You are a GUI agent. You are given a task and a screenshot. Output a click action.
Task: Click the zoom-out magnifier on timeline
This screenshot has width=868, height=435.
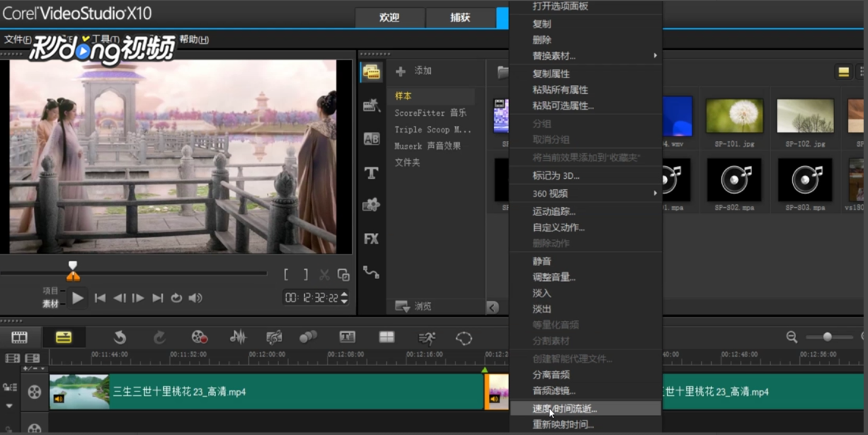tap(792, 337)
